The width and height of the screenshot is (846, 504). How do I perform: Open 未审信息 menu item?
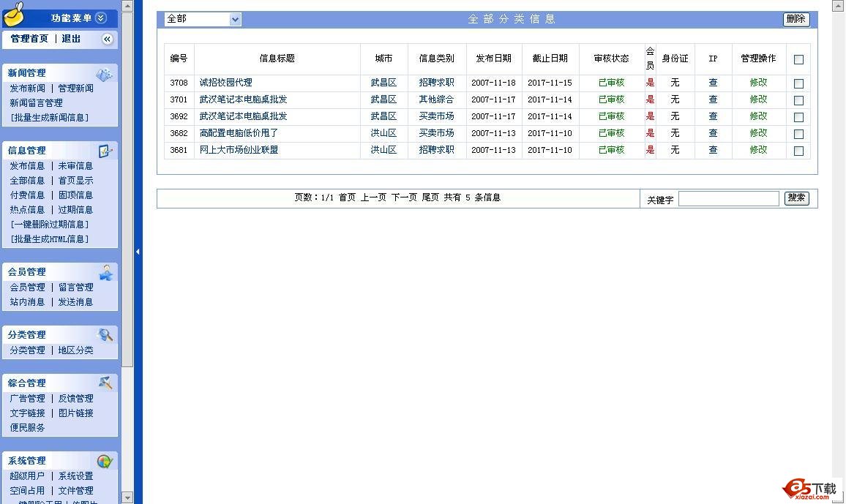pyautogui.click(x=75, y=165)
